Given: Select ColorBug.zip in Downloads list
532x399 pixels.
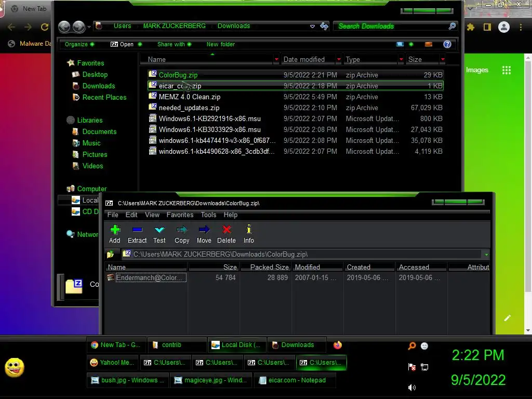Looking at the screenshot, I should [x=296, y=75].
